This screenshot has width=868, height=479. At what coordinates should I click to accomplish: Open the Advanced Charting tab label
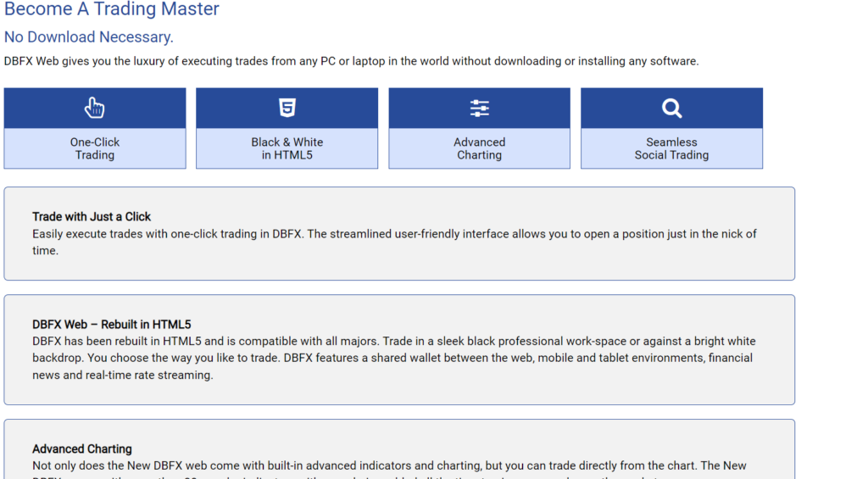[x=480, y=148]
